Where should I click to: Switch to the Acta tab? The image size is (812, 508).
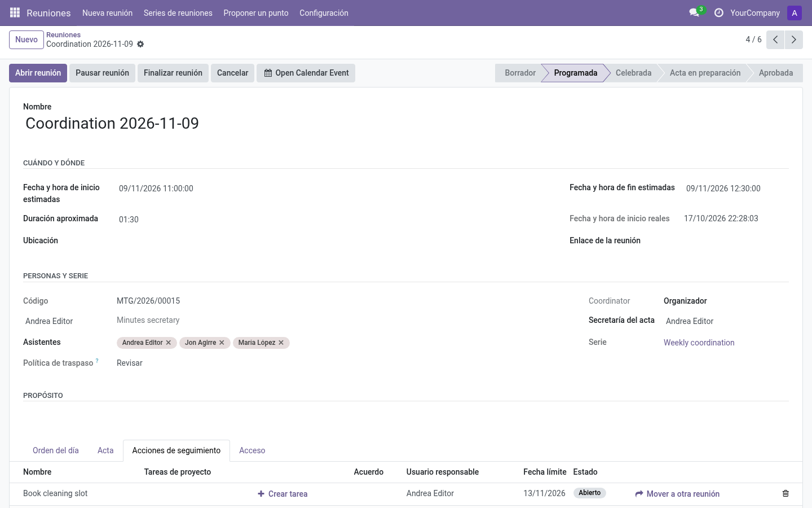105,450
